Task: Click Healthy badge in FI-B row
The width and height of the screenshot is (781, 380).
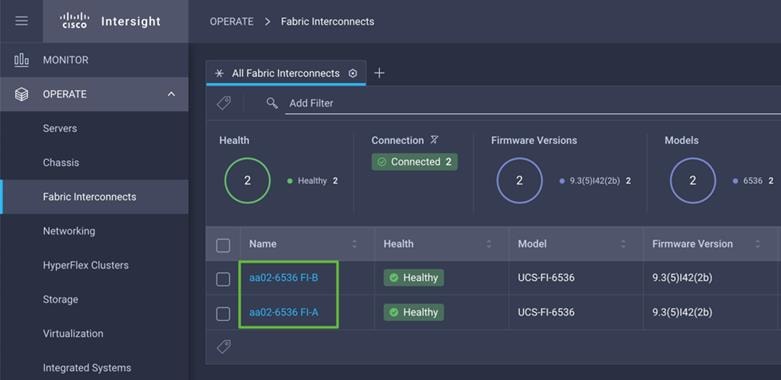Action: 413,278
